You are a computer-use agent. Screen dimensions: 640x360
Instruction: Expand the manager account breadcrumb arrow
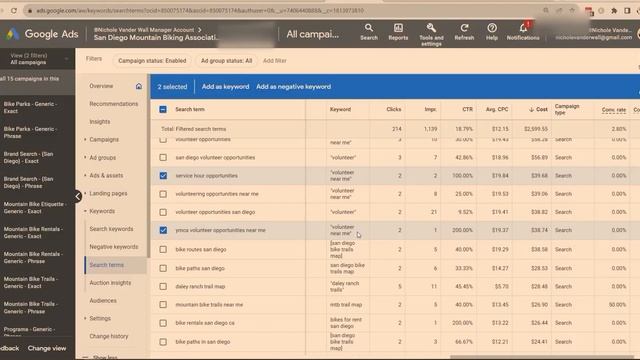pos(200,30)
